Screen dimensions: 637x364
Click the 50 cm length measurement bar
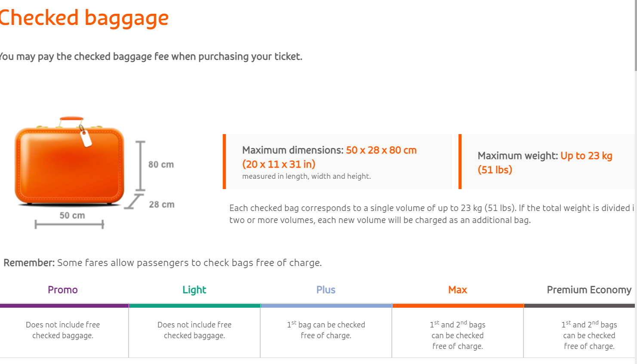tap(69, 224)
